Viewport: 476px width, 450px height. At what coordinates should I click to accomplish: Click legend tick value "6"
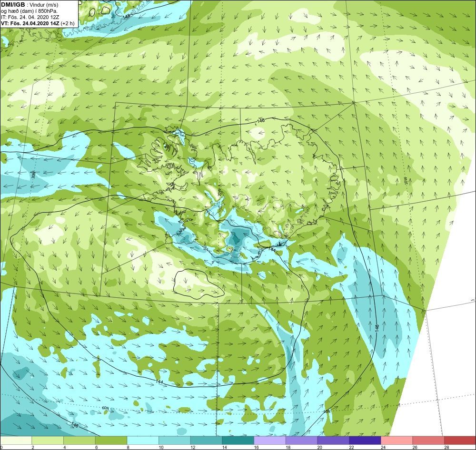point(96,447)
